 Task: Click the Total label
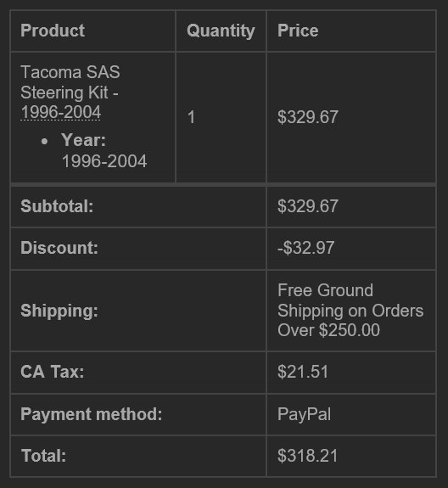tap(43, 456)
